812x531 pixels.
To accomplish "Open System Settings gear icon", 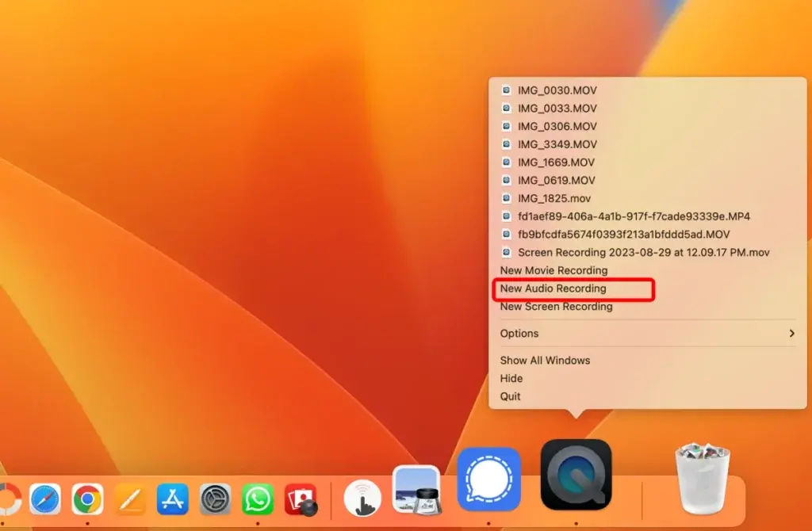I will pyautogui.click(x=215, y=499).
